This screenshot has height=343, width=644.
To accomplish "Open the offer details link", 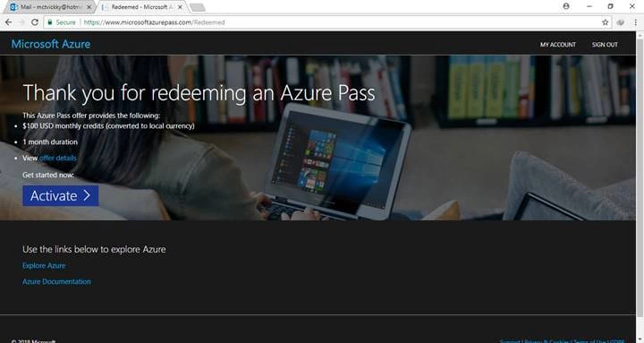I will tap(58, 158).
